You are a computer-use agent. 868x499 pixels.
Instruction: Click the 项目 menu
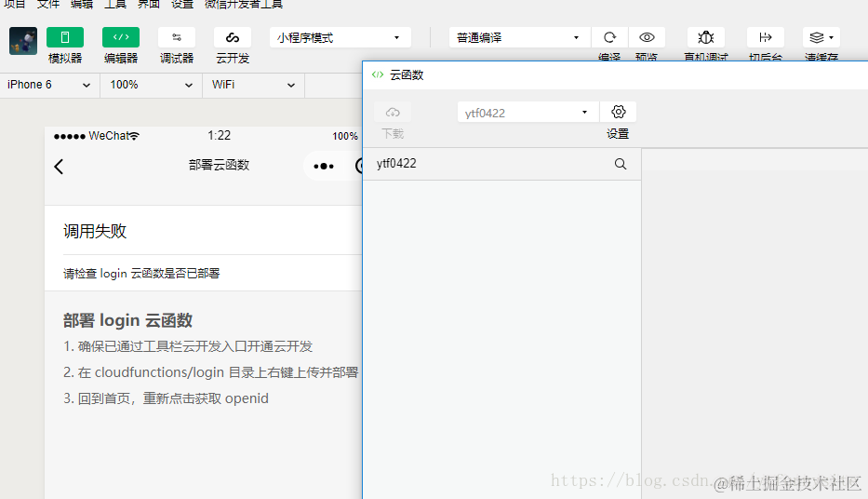pos(14,5)
